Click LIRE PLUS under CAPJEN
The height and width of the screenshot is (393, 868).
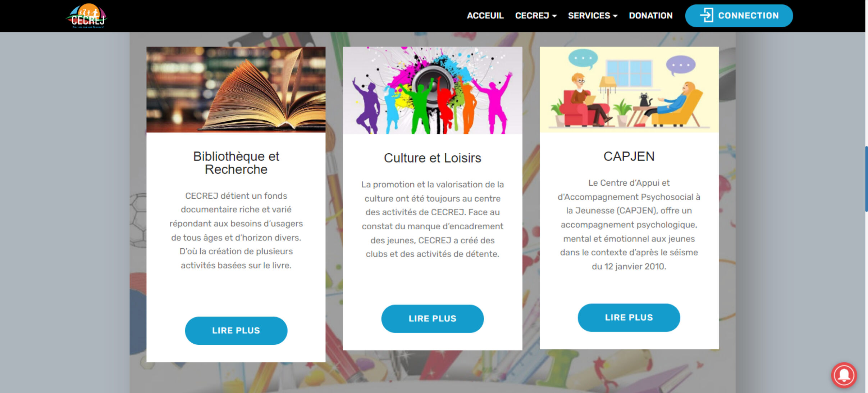tap(629, 317)
